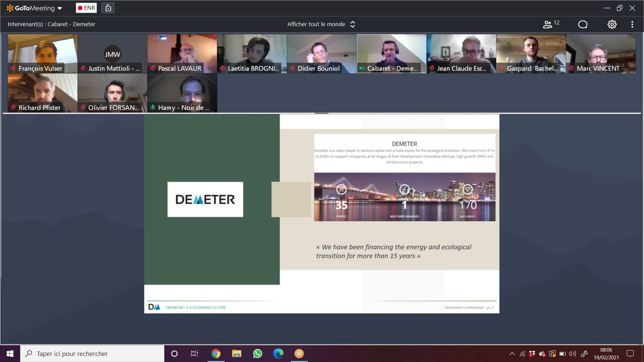Click muted mic icon on Laetitia BROGNI
Screen dimensions: 644x362
[x=223, y=68]
